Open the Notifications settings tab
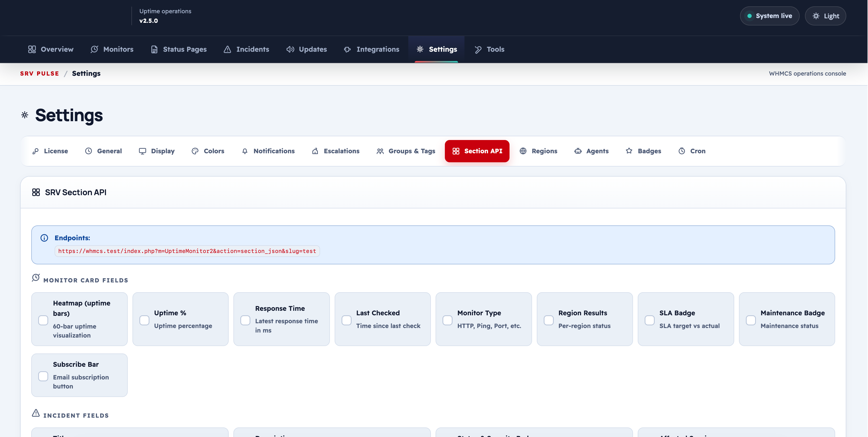868x437 pixels. click(x=268, y=151)
